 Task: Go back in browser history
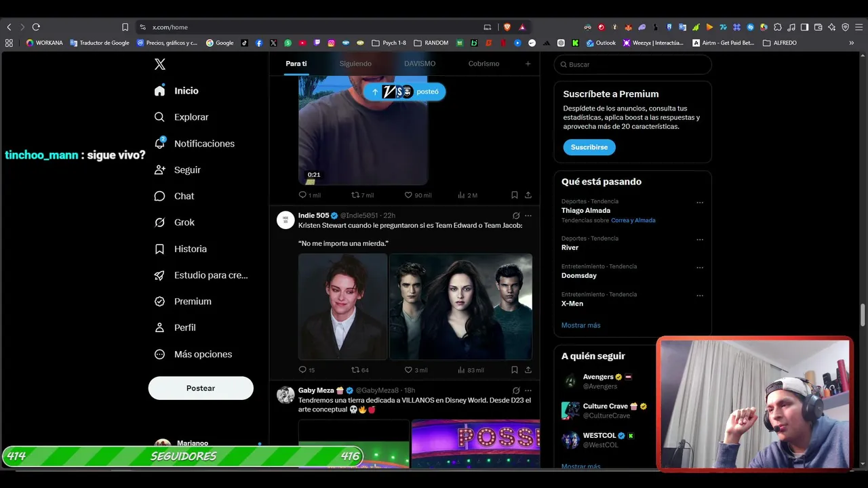(9, 27)
